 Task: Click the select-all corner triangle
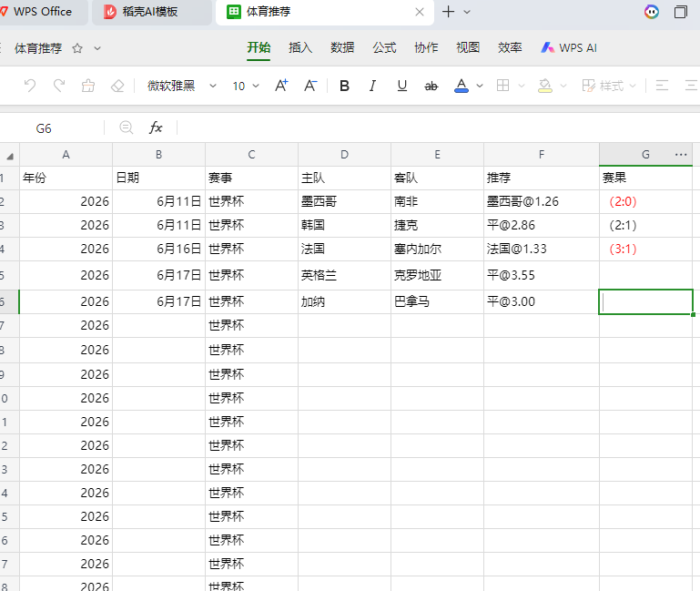[x=9, y=155]
